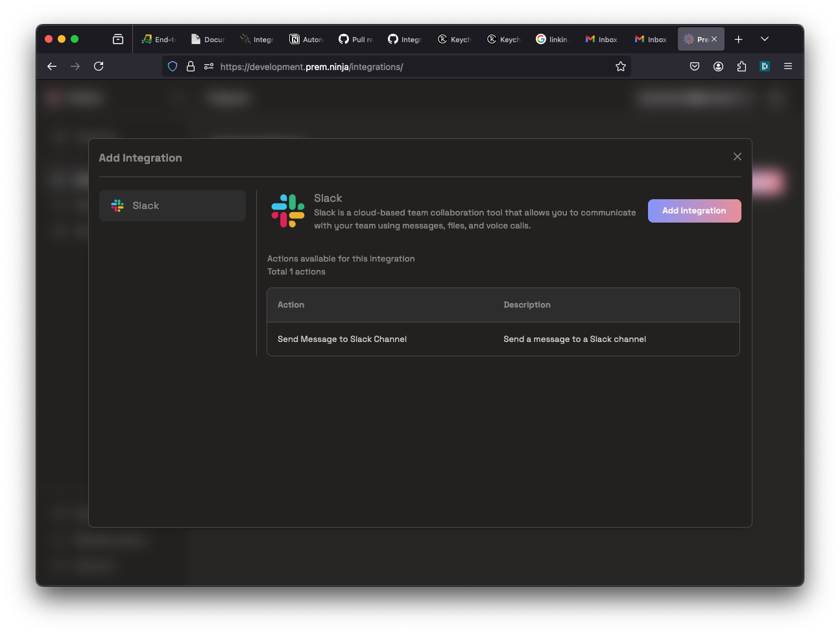Bookmark this page with the star icon
840x634 pixels.
coord(621,66)
